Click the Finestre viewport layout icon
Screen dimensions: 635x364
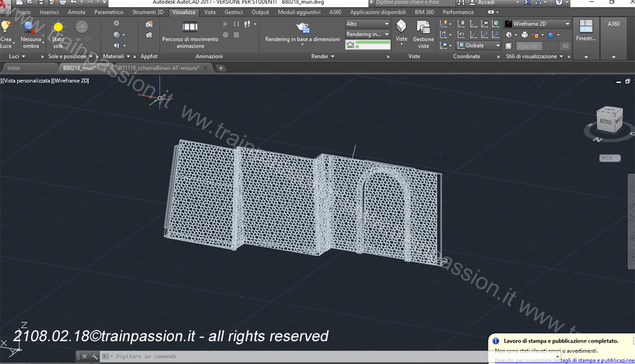click(585, 27)
